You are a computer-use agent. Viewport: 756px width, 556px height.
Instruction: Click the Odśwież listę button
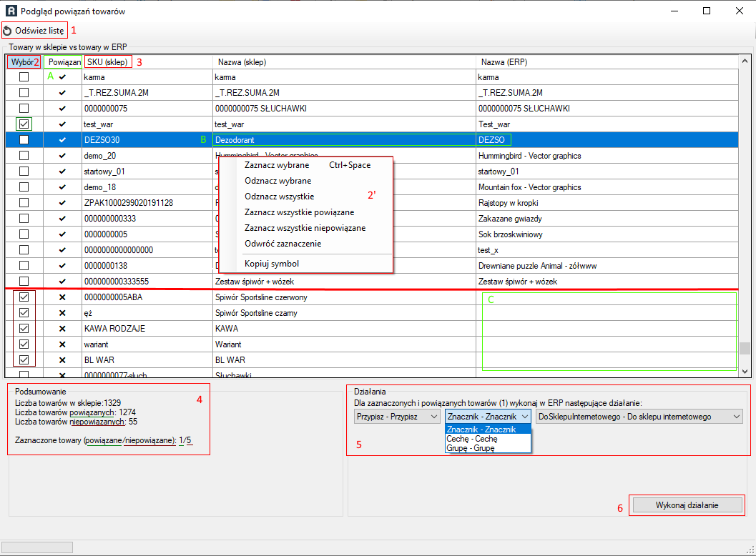[35, 31]
